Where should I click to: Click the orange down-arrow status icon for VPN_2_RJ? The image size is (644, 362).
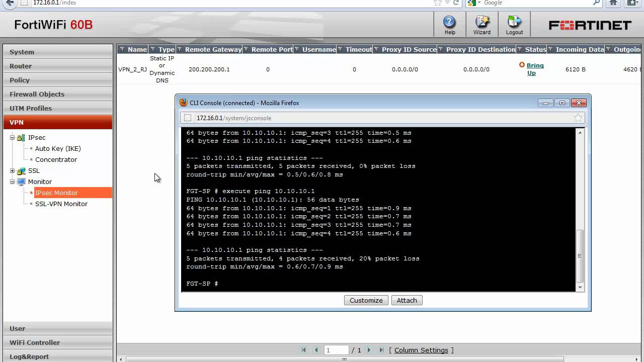pyautogui.click(x=522, y=65)
